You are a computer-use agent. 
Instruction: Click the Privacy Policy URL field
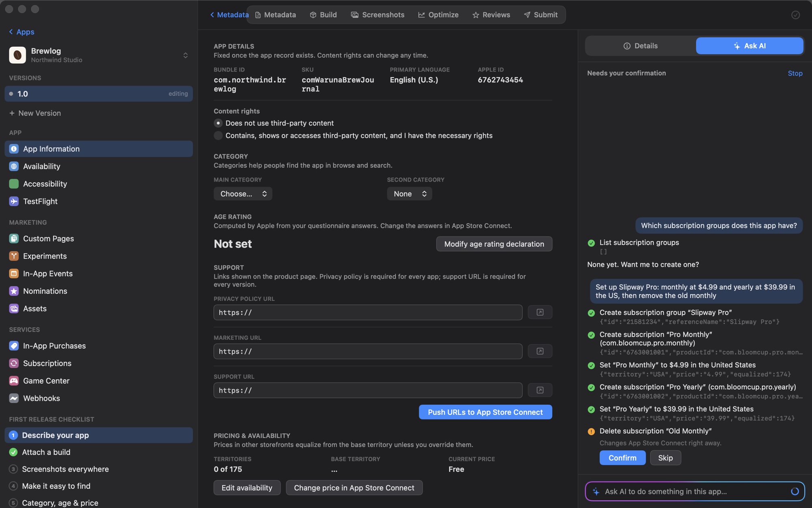[368, 312]
